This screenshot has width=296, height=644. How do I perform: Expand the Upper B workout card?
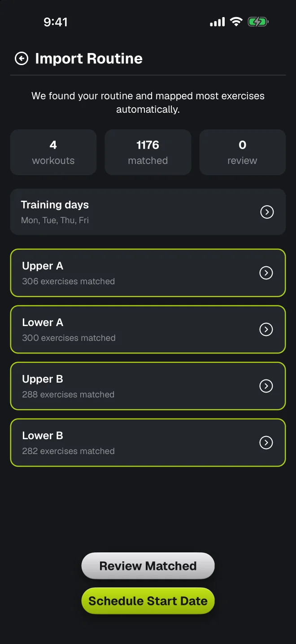(148, 386)
